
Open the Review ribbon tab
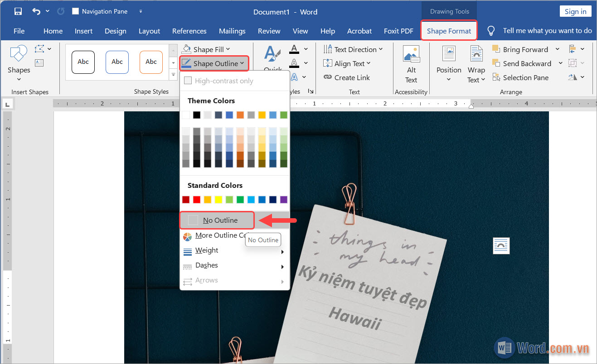point(269,31)
